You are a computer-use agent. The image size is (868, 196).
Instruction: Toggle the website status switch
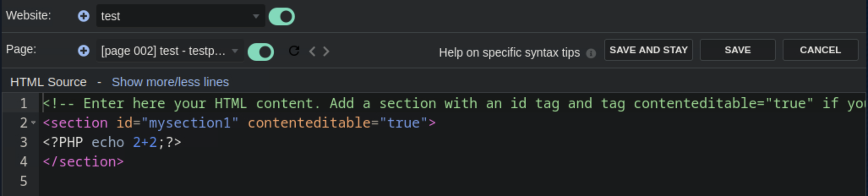pos(281,17)
